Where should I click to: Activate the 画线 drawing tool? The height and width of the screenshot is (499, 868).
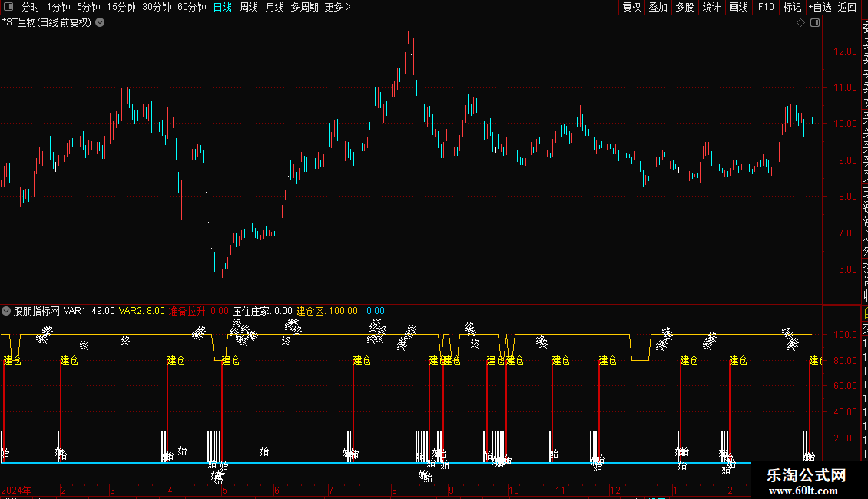pyautogui.click(x=738, y=7)
